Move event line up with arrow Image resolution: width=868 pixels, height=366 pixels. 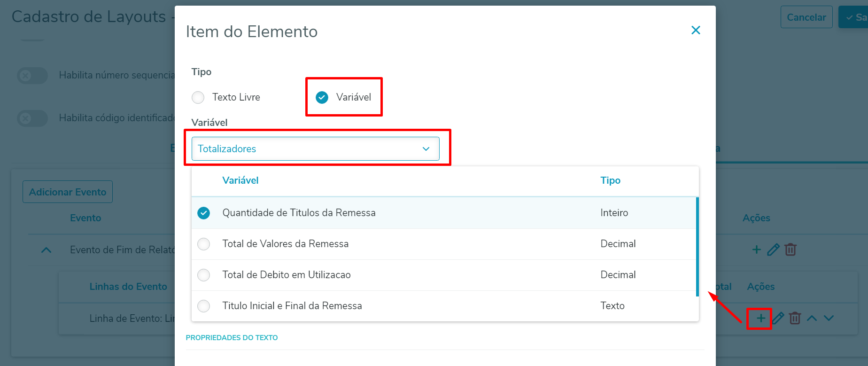[812, 318]
